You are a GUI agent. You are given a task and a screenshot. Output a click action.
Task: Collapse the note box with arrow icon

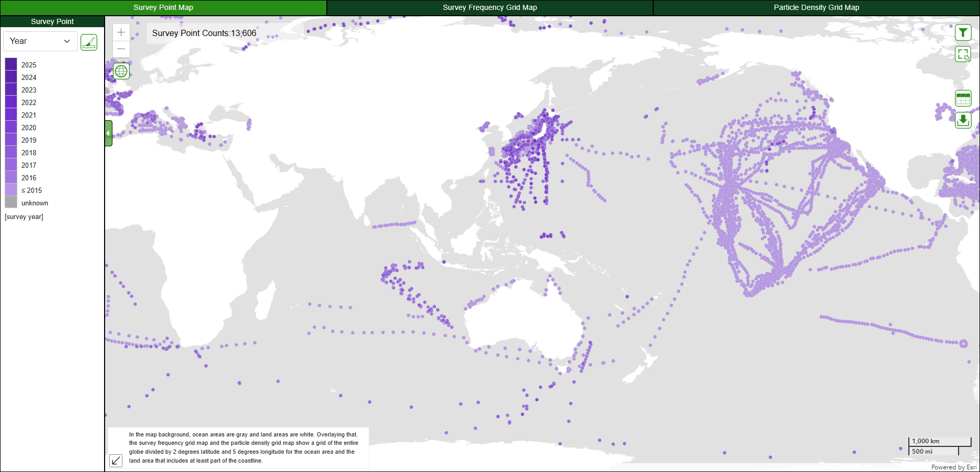(116, 460)
